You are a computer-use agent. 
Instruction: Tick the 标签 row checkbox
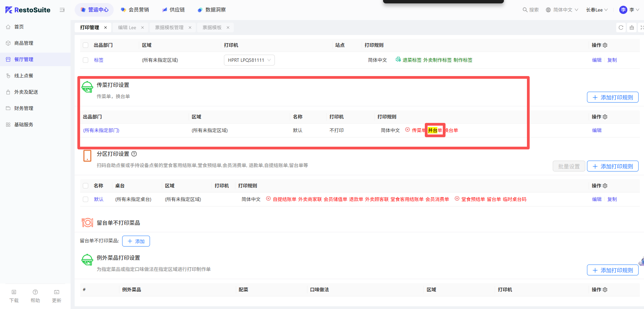pyautogui.click(x=86, y=60)
